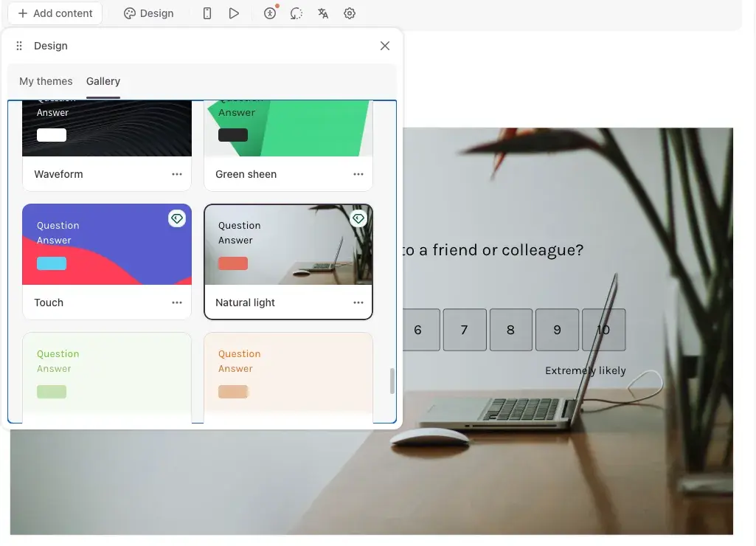
Task: Open the more options menu for Green sheen
Action: point(358,173)
